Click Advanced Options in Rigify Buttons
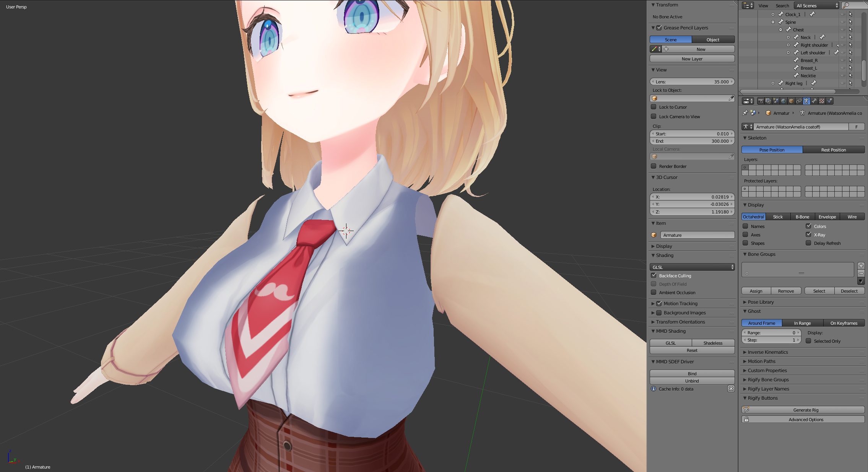Image resolution: width=868 pixels, height=472 pixels. (x=803, y=419)
